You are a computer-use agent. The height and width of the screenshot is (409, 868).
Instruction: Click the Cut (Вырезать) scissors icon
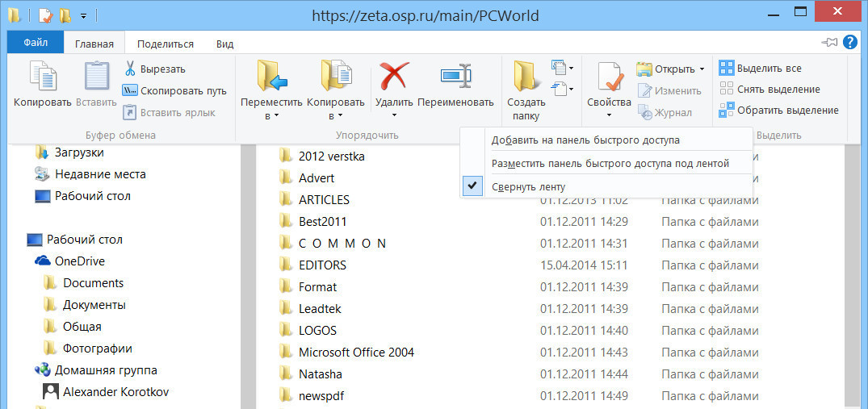(131, 69)
